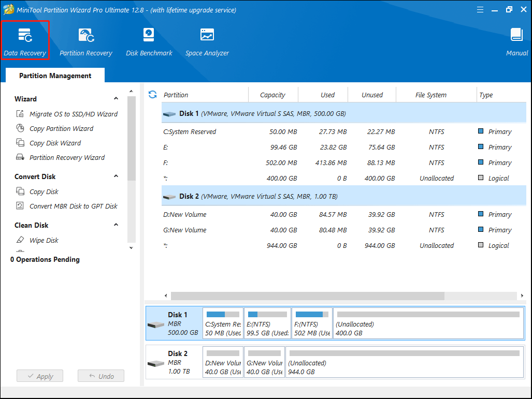
Task: Select 400.0 GB Unallocated block in disk map
Action: point(428,323)
